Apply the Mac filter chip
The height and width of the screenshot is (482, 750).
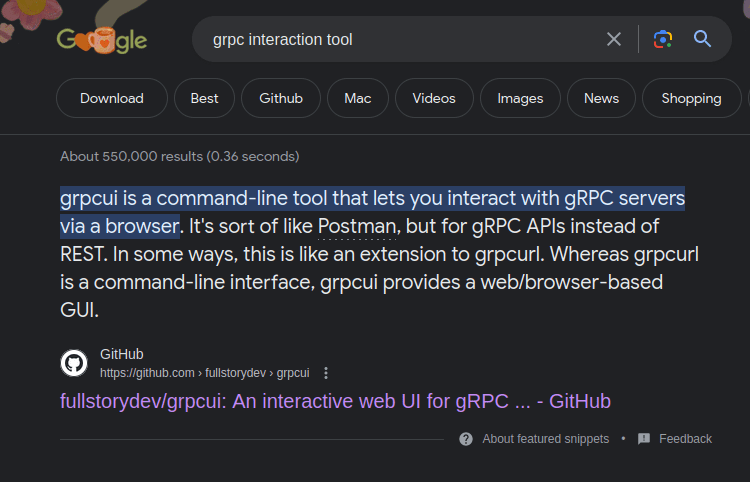[358, 98]
